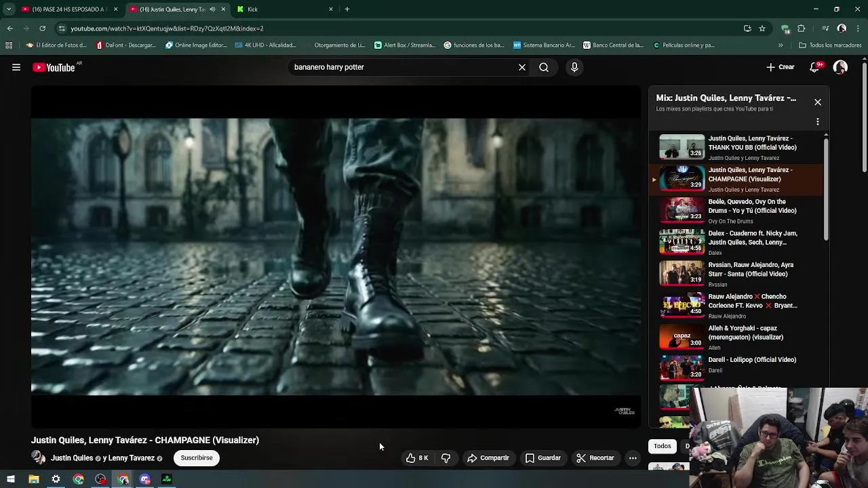
Task: Open media controls icon in toolbar
Action: click(825, 28)
